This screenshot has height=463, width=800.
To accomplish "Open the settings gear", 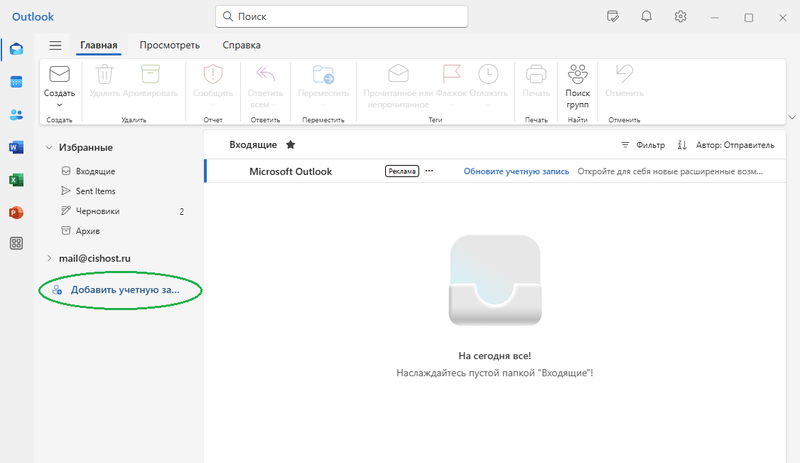I will click(680, 17).
